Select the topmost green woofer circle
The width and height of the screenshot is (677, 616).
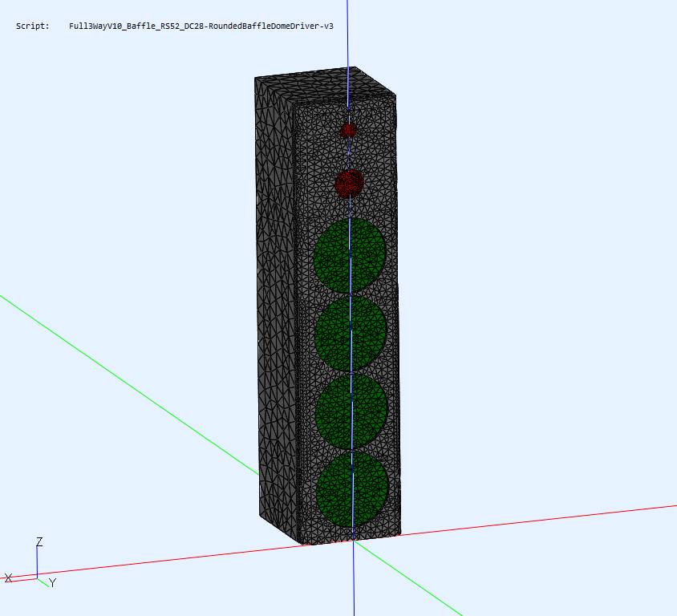click(349, 256)
